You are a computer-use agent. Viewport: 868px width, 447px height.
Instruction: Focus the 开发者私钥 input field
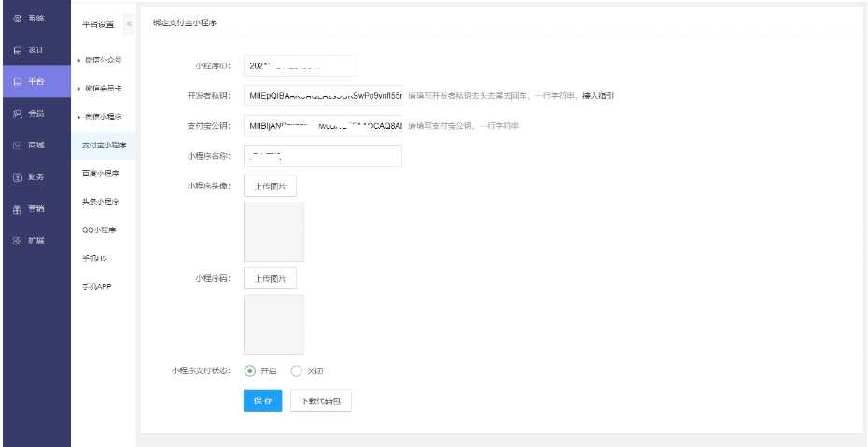click(x=323, y=96)
